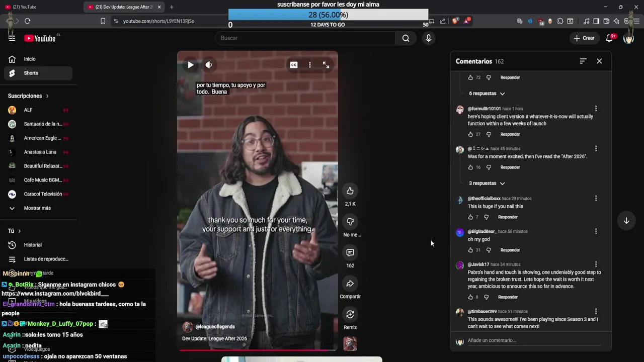This screenshot has height=362, width=644.
Task: Click the add a comment field
Action: (x=534, y=341)
